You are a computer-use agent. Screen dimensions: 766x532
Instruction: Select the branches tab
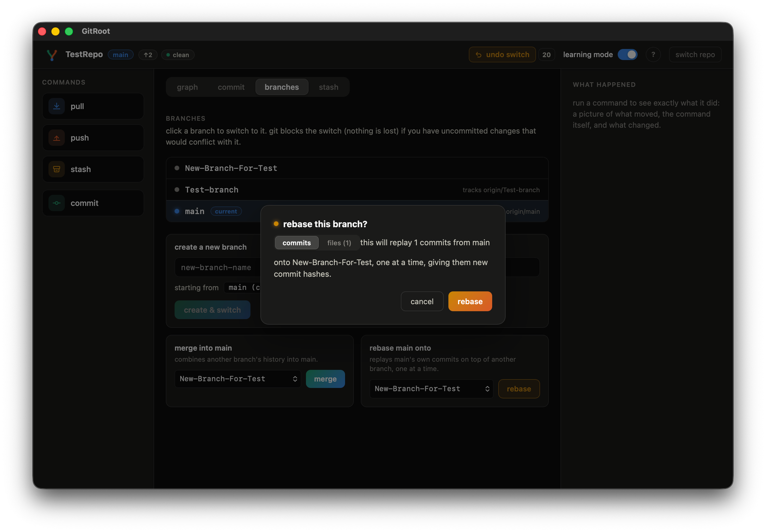click(282, 87)
